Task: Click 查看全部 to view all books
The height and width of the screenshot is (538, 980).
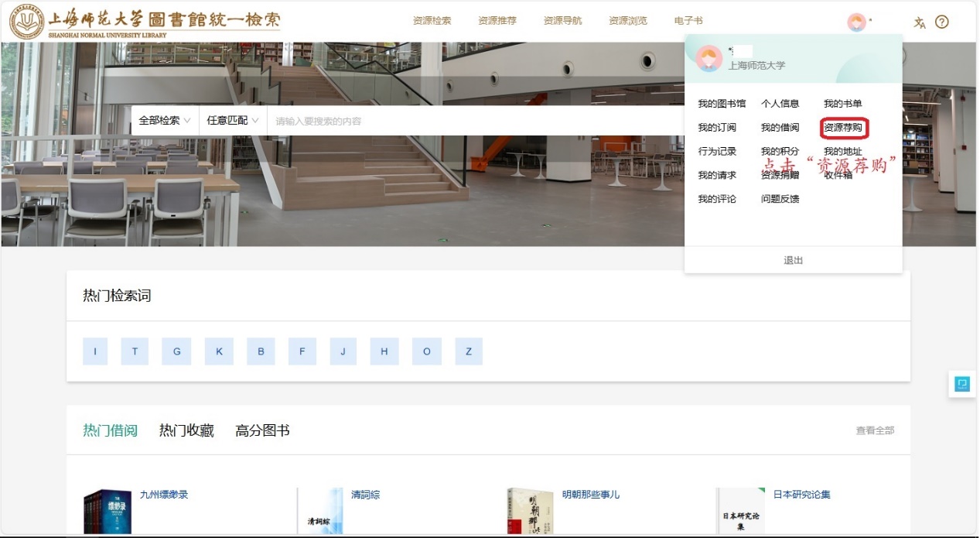Action: coord(875,430)
